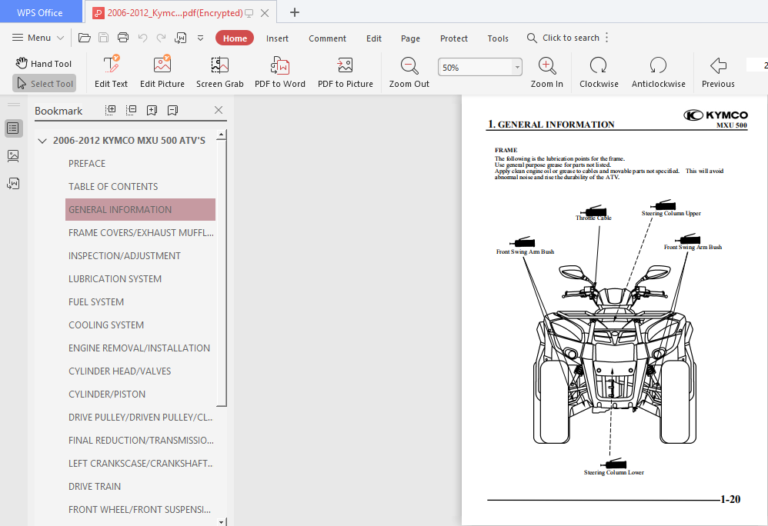Click the PDF to Picture converter

tap(345, 72)
